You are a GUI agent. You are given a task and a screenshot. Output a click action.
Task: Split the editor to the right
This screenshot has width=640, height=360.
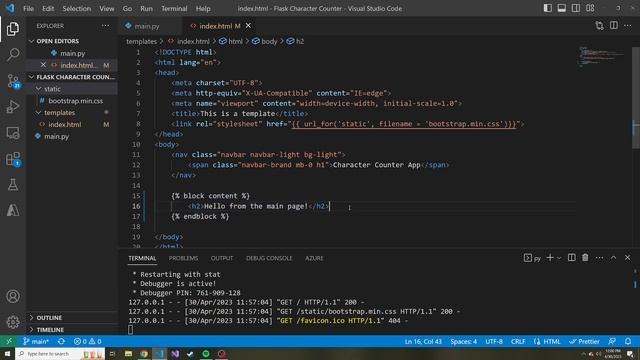613,26
